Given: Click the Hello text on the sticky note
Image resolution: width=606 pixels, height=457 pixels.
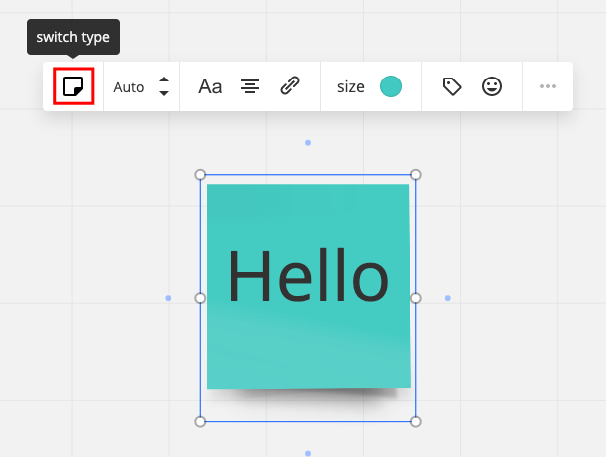Looking at the screenshot, I should click(308, 277).
